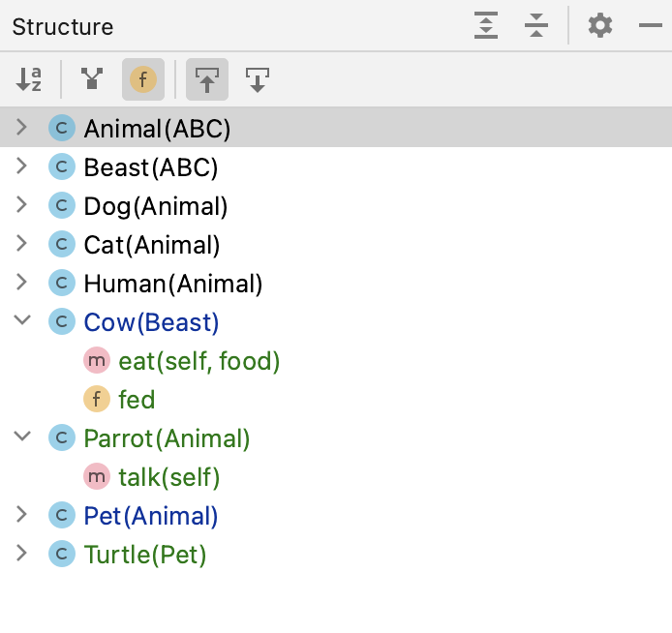This screenshot has height=633, width=672.
Task: Click the method icon beside eat(self, food)
Action: click(97, 360)
